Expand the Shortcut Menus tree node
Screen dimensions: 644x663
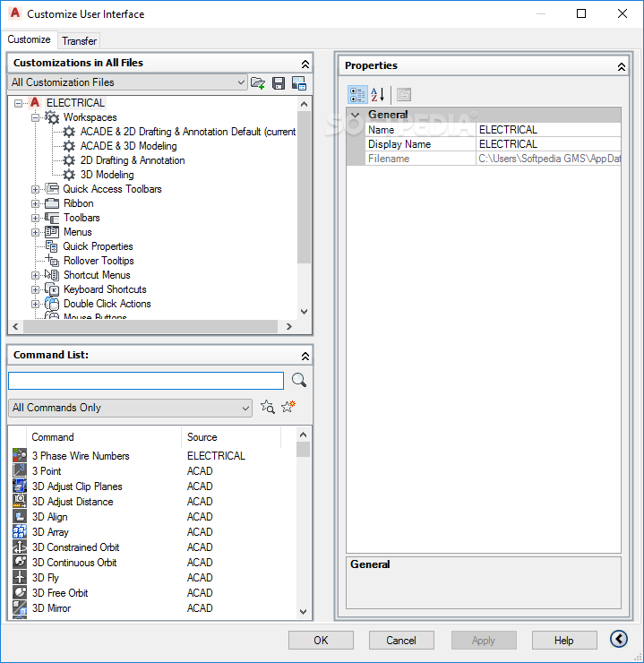point(36,275)
